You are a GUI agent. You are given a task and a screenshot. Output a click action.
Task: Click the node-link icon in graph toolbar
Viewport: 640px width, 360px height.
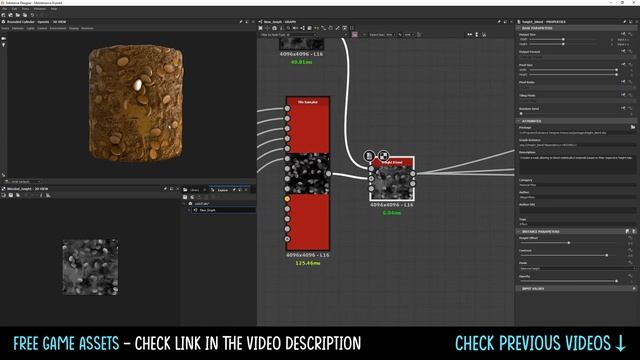point(302,28)
